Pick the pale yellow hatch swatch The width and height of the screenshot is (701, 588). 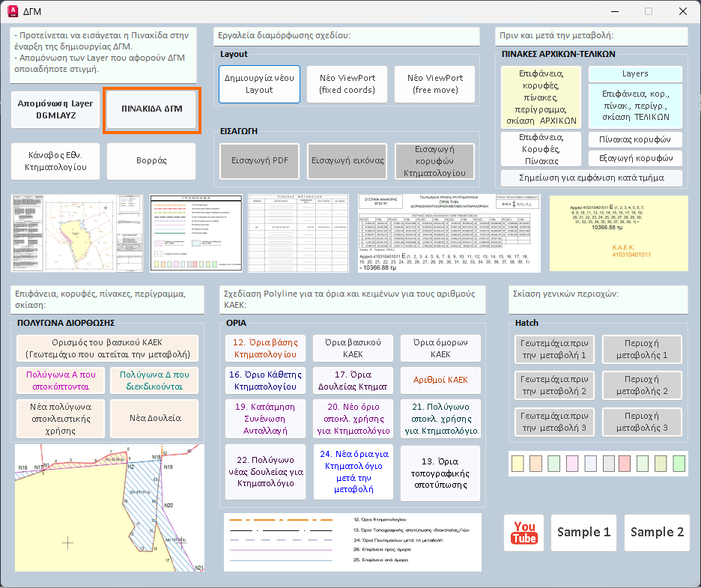pyautogui.click(x=518, y=464)
